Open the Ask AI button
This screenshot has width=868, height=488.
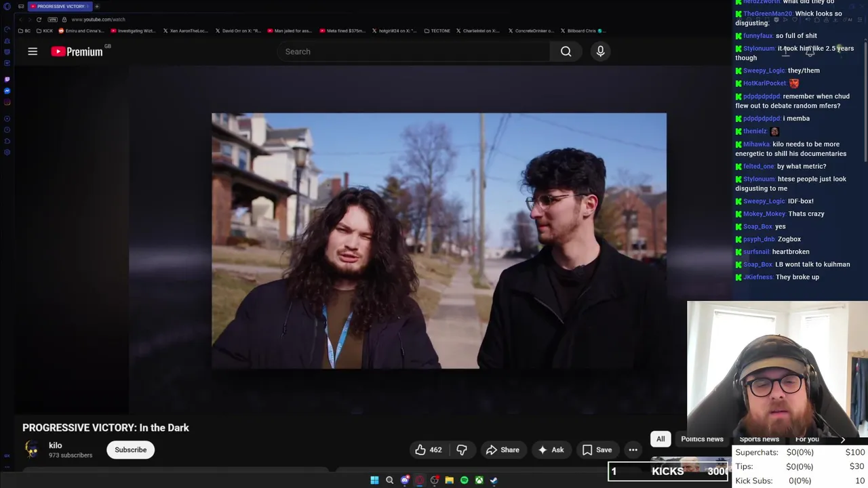[551, 450]
